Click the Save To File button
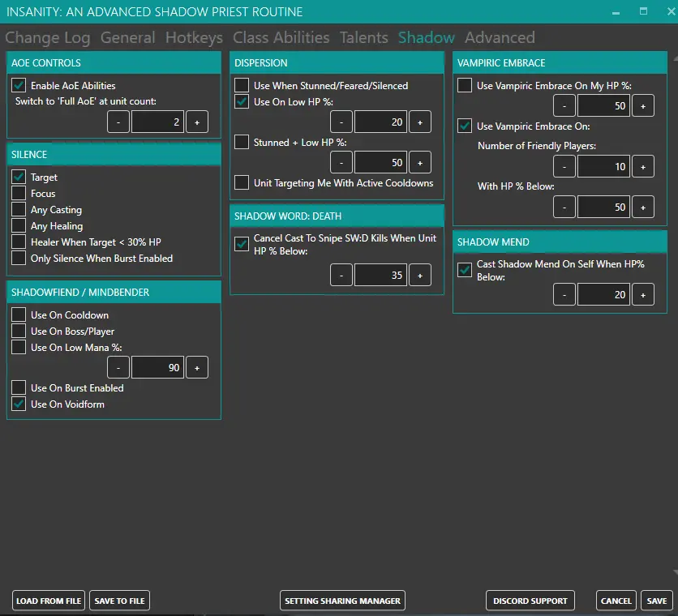 pyautogui.click(x=120, y=601)
